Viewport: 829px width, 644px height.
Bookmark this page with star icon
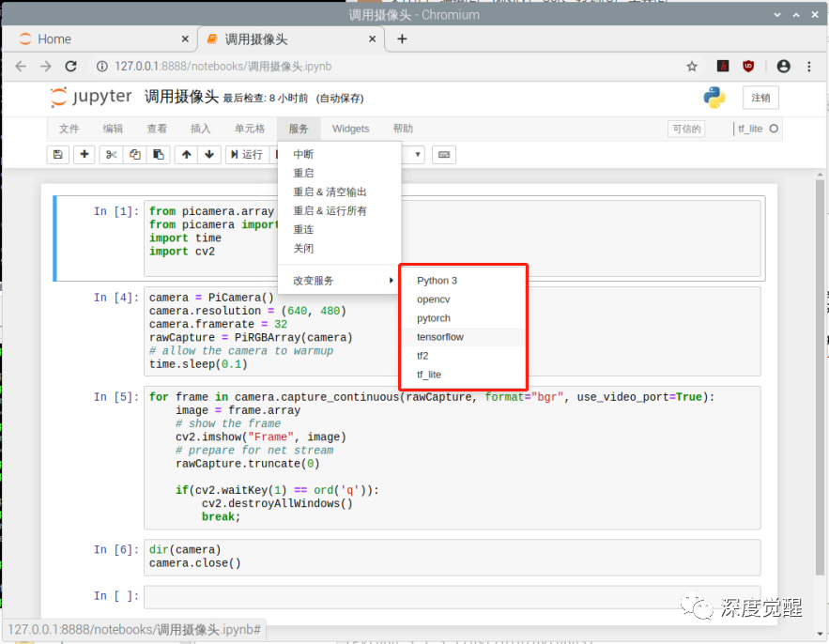[692, 66]
